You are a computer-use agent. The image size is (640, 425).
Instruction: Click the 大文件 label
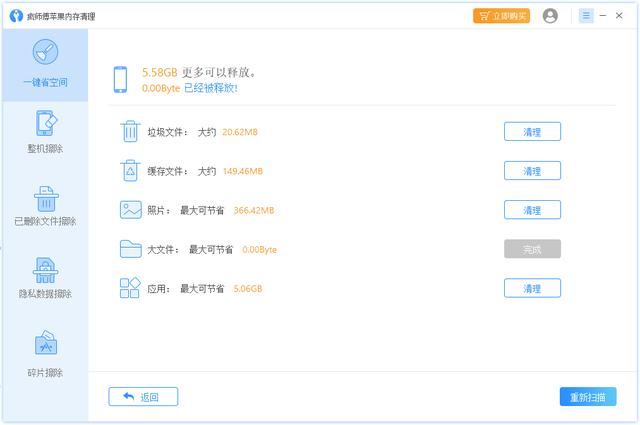(163, 249)
